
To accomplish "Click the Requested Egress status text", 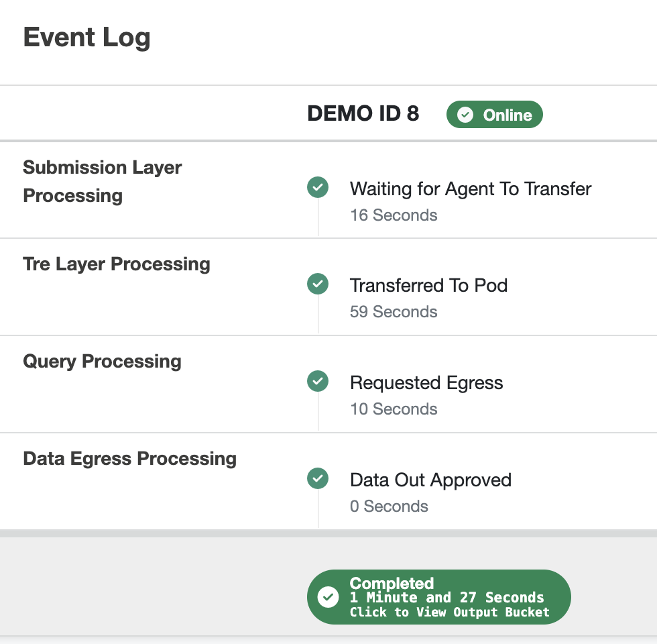I will (x=426, y=383).
